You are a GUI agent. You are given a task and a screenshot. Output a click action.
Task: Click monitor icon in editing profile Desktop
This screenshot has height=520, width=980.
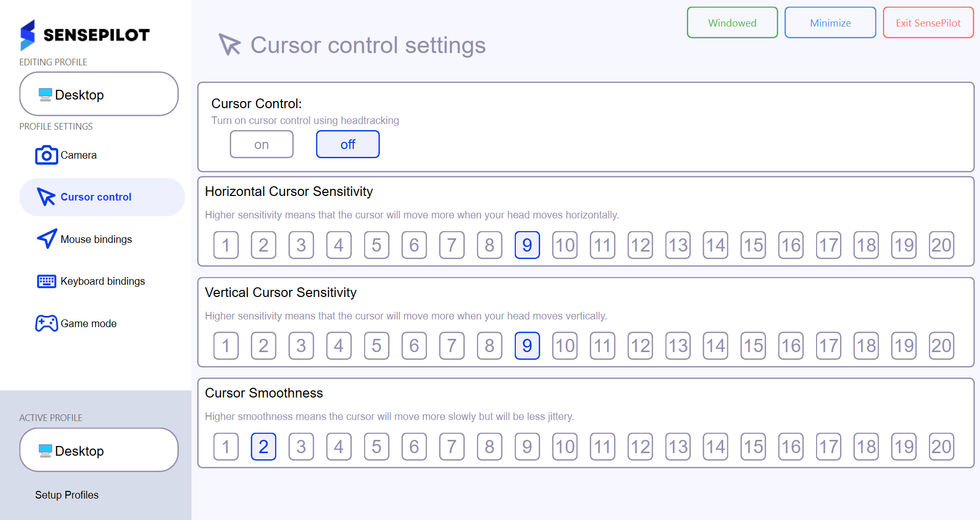[45, 95]
